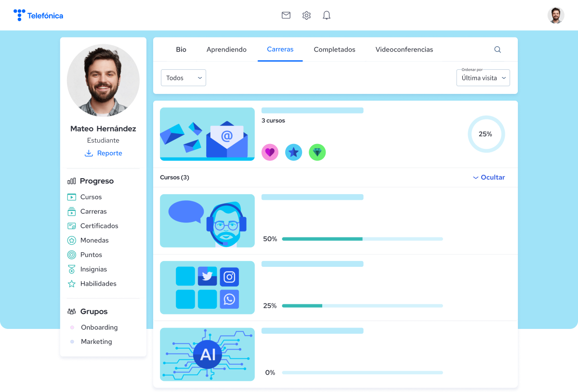Open settings gear icon in header

tap(306, 15)
